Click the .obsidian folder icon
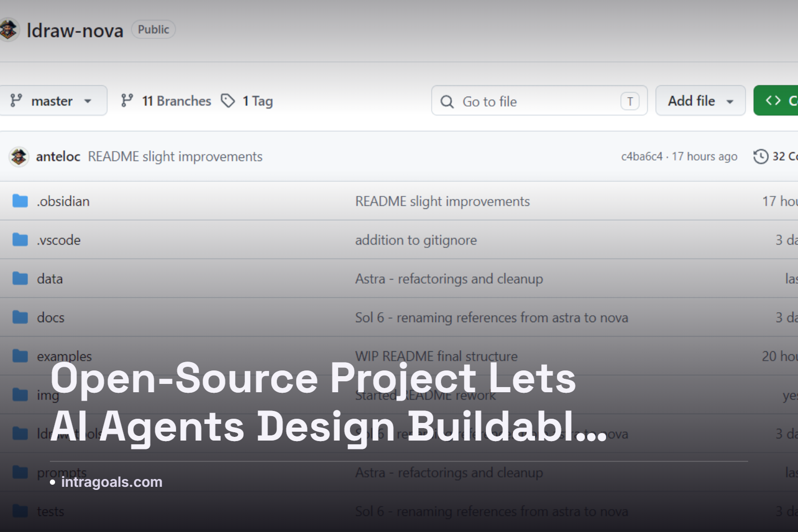 coord(20,201)
